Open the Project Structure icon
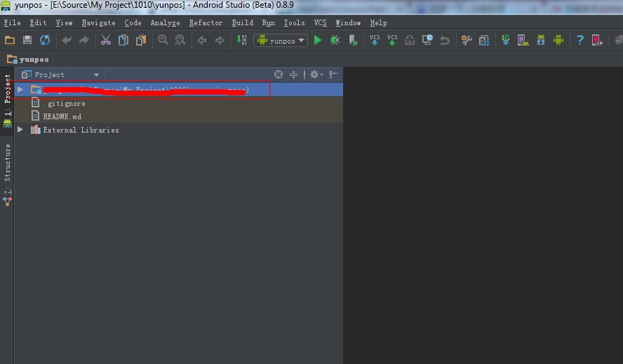This screenshot has width=623, height=364. click(484, 40)
